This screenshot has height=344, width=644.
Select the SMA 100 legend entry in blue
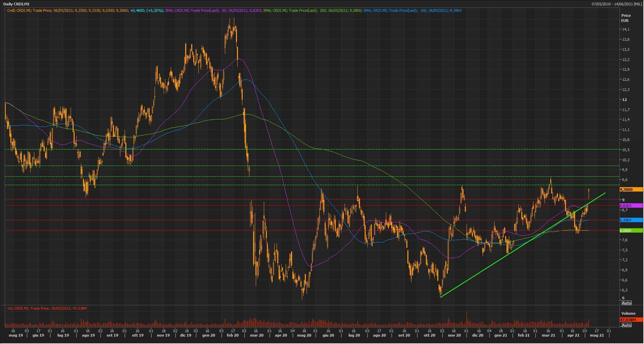pos(412,10)
